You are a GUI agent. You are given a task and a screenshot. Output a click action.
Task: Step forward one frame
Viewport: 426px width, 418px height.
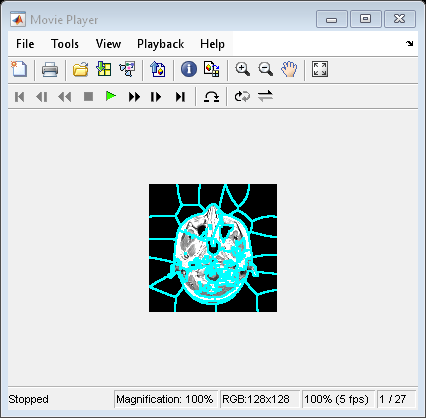click(156, 97)
